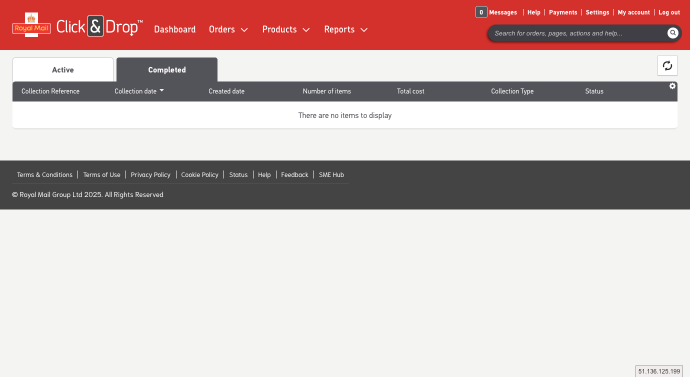Expand the Products menu

(x=286, y=29)
